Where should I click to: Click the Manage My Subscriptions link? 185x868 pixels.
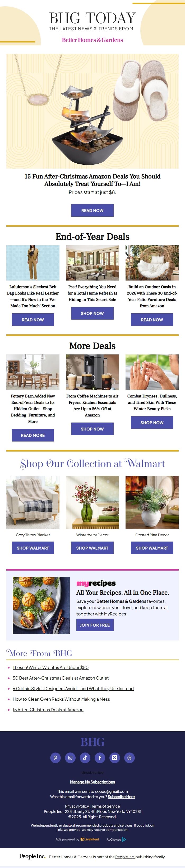[x=92, y=782]
